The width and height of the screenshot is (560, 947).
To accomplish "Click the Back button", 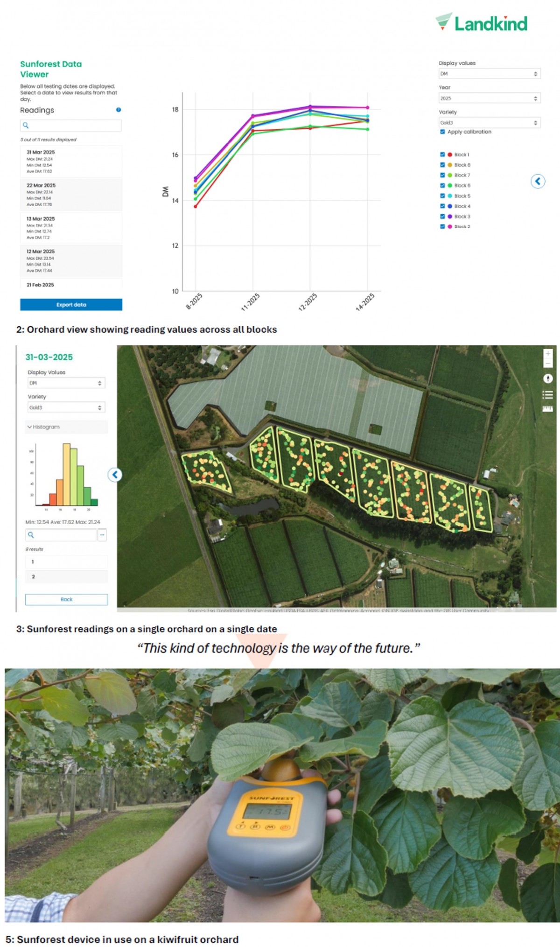I will pos(66,599).
